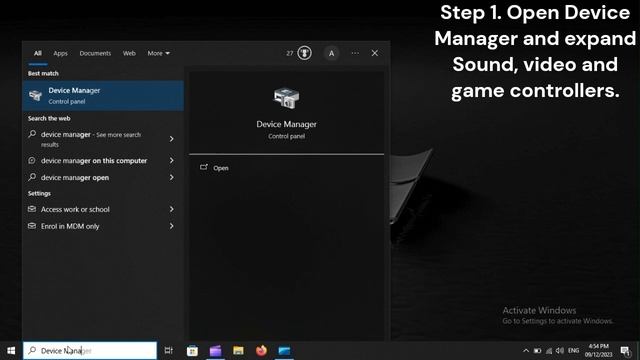Switch to the Apps search tab
The image size is (640, 360).
(x=60, y=53)
